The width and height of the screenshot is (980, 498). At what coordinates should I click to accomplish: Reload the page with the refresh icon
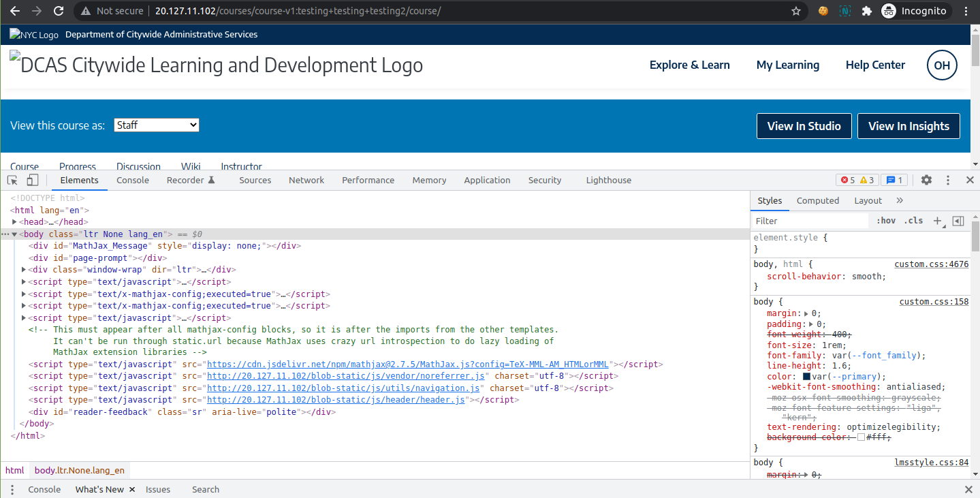[59, 11]
